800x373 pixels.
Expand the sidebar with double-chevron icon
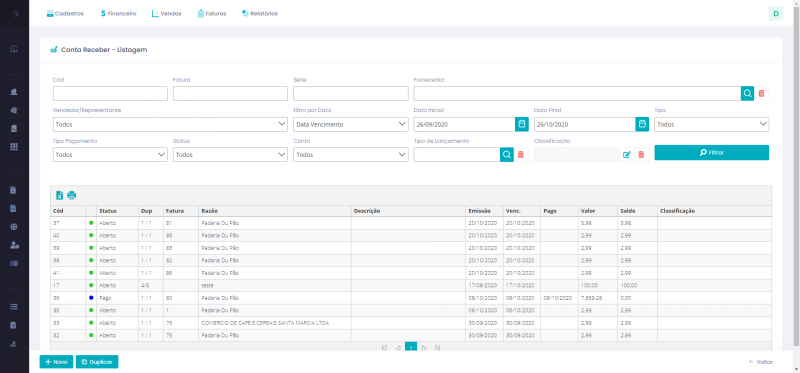pos(15,13)
